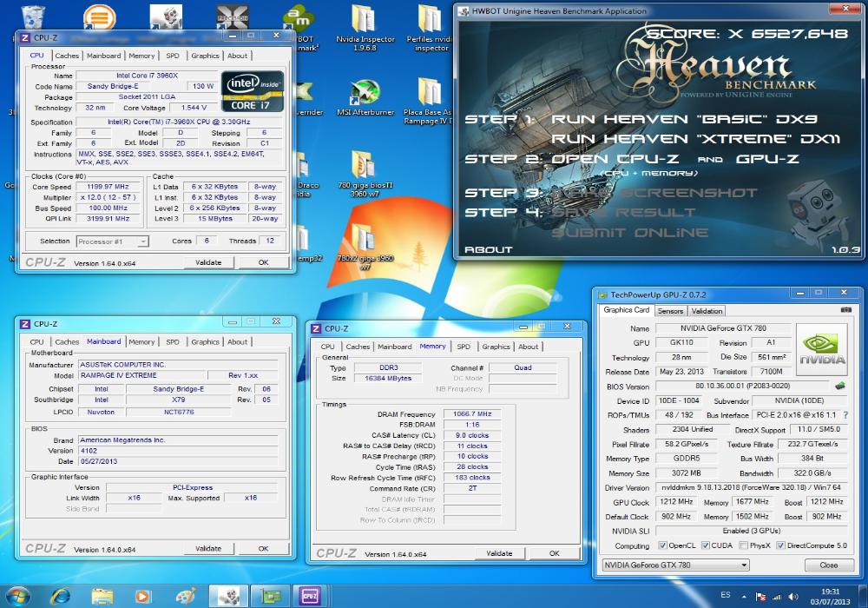
Task: Switch to the Sensors tab in GPU-Z
Action: click(670, 311)
